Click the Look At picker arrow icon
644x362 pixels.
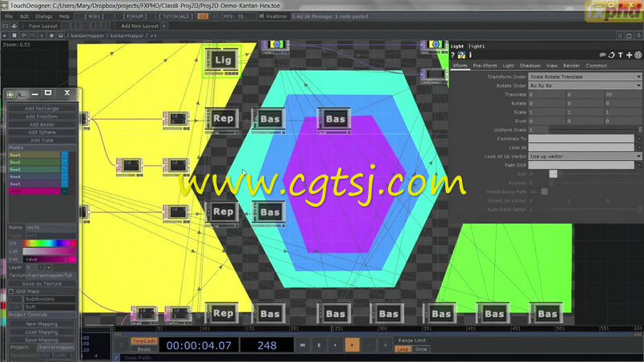click(x=639, y=147)
